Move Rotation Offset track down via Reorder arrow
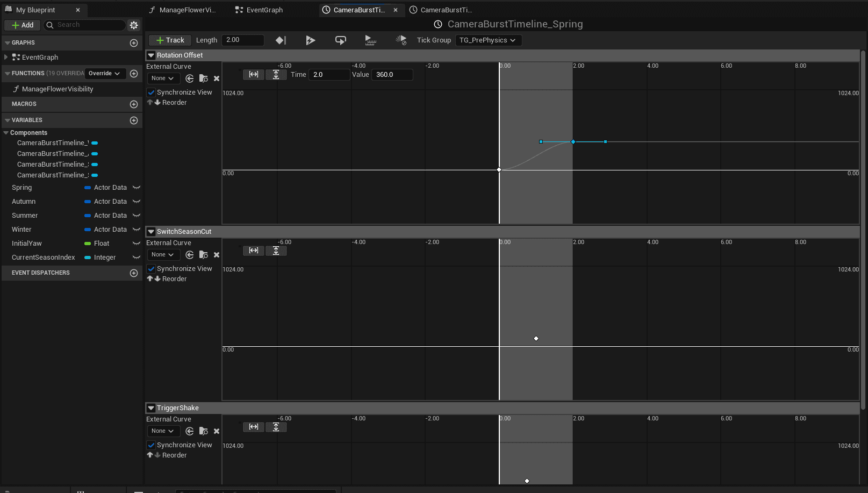Screen dimensions: 868x493 click(157, 103)
